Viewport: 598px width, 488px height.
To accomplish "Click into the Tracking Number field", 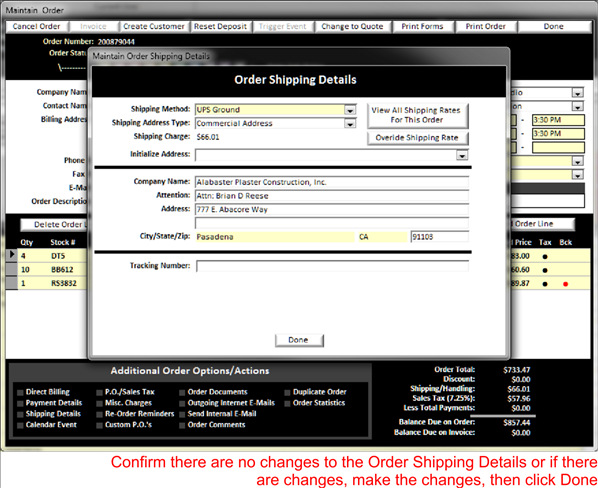I will [x=332, y=266].
